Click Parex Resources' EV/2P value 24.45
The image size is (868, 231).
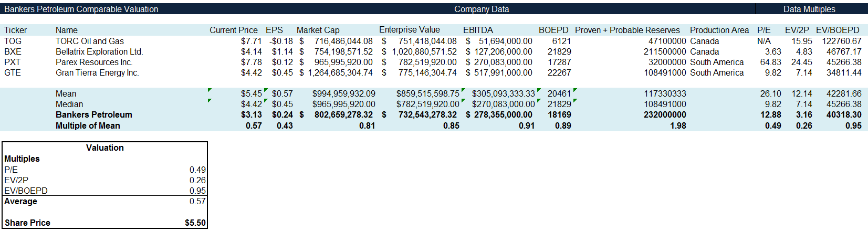[801, 62]
